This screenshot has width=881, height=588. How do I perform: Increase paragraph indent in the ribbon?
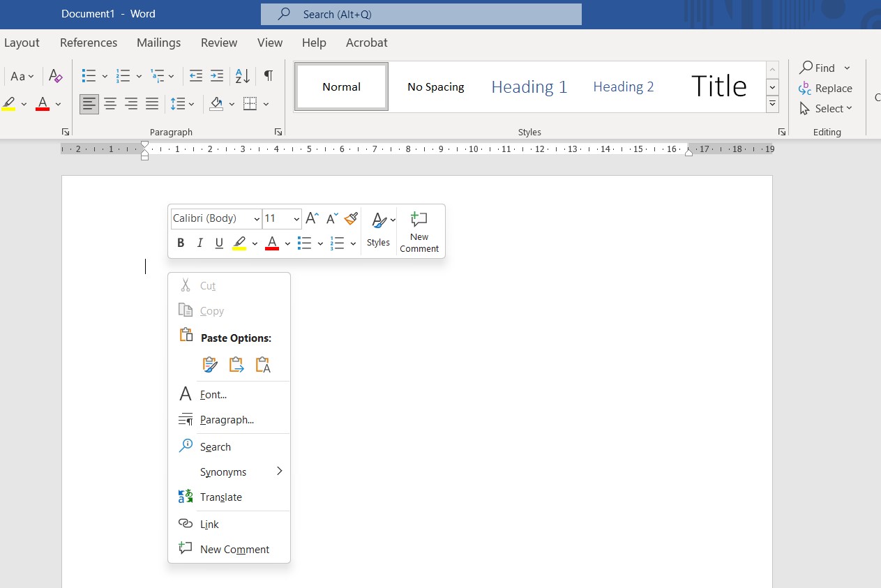pyautogui.click(x=217, y=76)
